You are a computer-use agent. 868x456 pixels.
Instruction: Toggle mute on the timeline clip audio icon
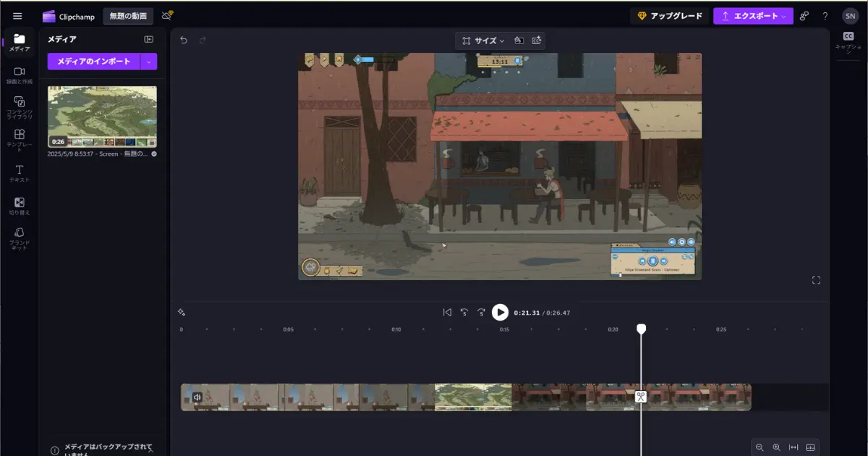197,397
